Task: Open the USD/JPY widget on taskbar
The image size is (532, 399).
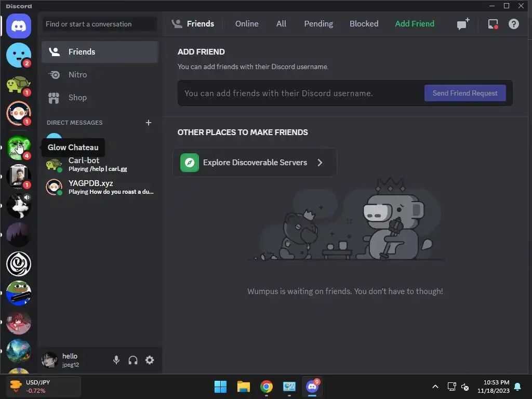Action: [x=44, y=387]
